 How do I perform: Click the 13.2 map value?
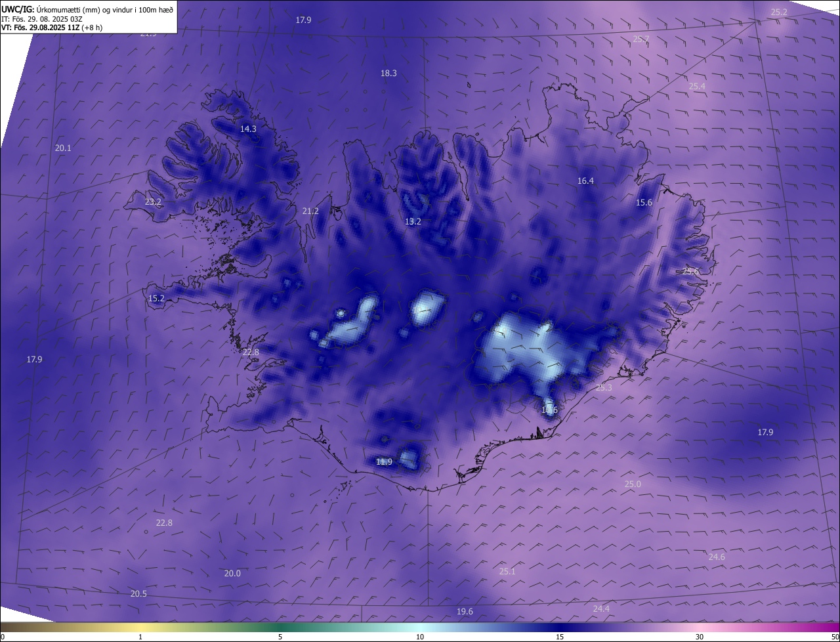pyautogui.click(x=413, y=222)
